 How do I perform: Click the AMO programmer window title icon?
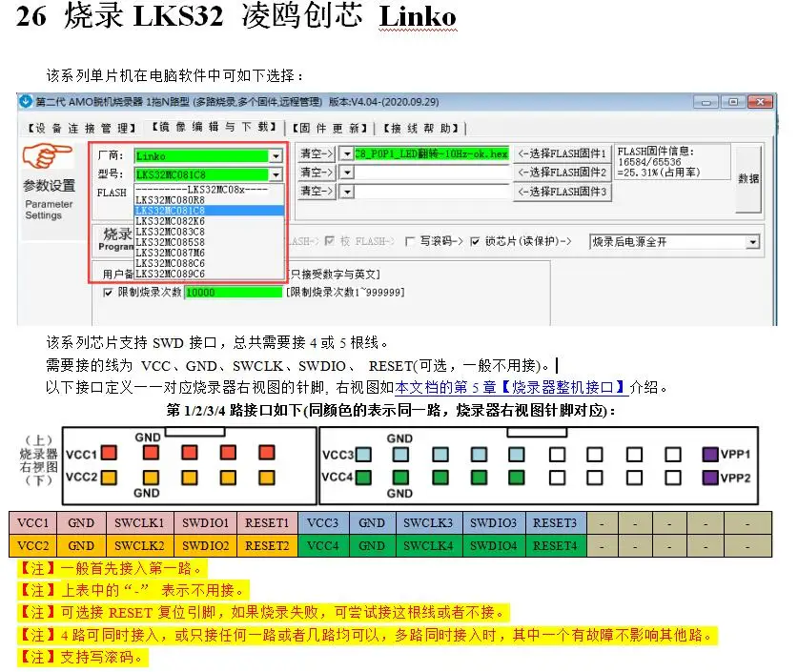tap(26, 101)
